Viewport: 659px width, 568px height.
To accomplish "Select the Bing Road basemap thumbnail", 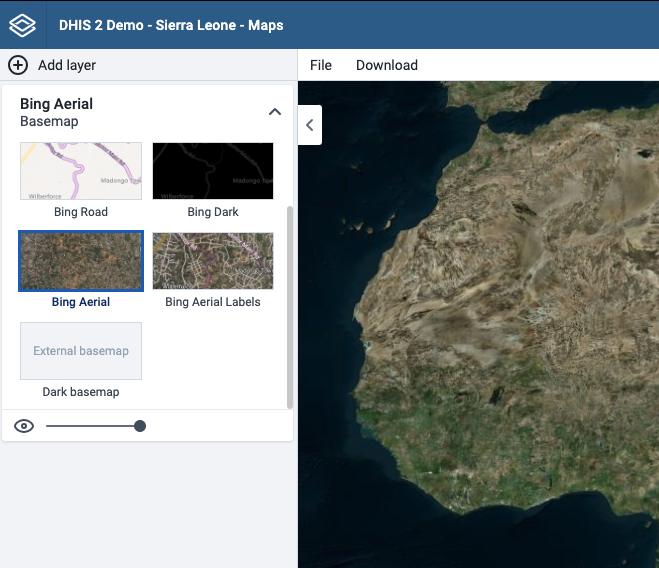I will pyautogui.click(x=81, y=171).
